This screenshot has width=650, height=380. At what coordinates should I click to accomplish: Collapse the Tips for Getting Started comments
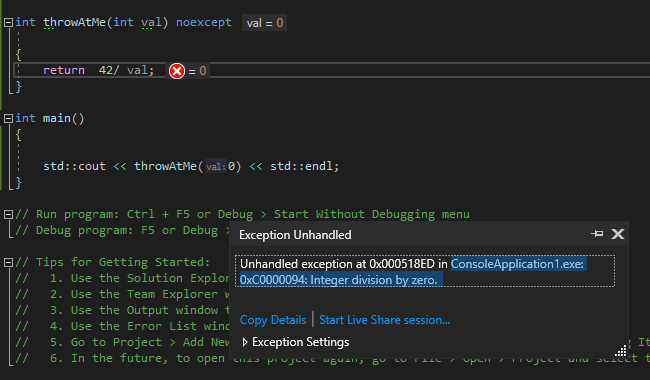(x=8, y=262)
